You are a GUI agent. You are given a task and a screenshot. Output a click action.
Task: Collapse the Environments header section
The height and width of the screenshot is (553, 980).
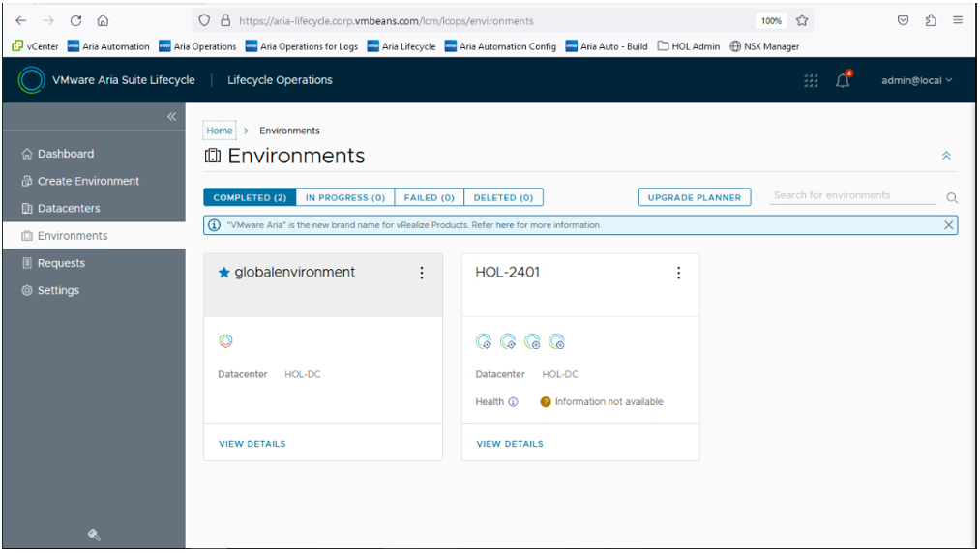tap(946, 156)
